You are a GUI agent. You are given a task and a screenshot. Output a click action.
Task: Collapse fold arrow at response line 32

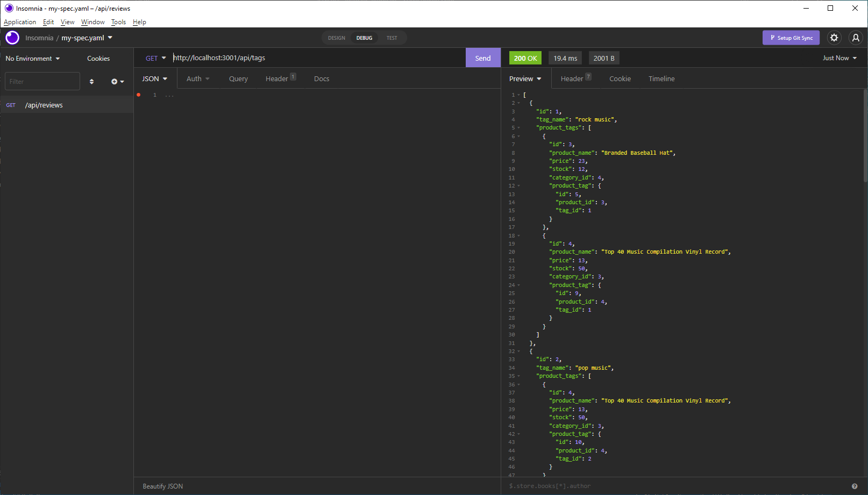point(519,351)
